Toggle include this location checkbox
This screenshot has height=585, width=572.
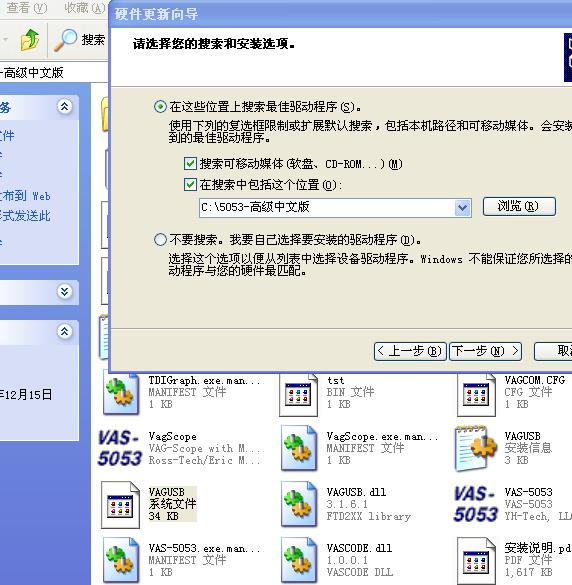point(190,184)
